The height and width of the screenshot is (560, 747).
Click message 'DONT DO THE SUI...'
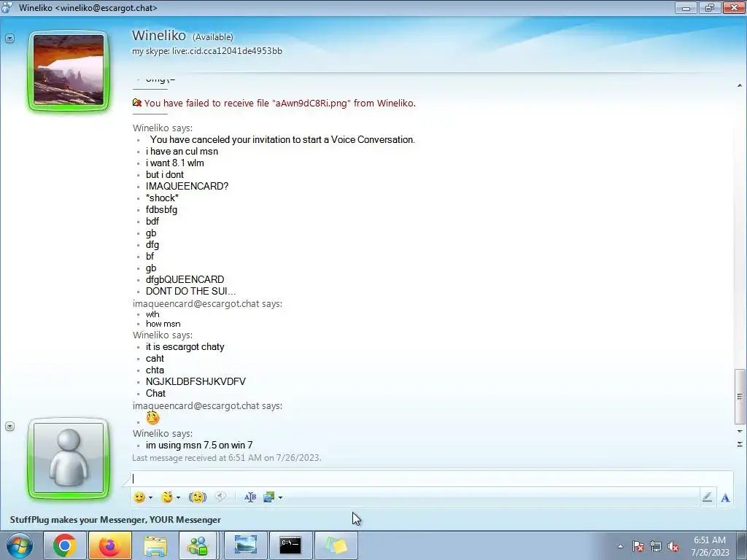point(190,291)
